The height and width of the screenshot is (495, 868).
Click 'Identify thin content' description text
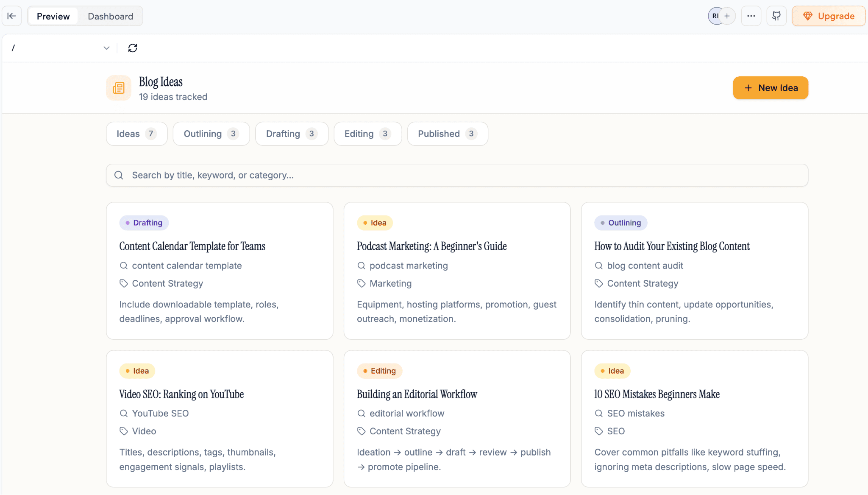pos(684,311)
